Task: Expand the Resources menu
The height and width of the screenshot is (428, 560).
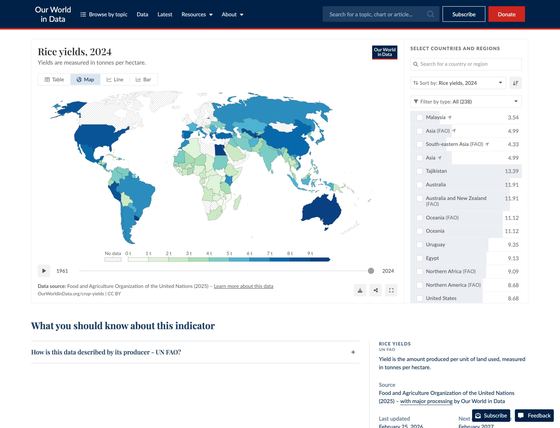Action: pos(197,14)
